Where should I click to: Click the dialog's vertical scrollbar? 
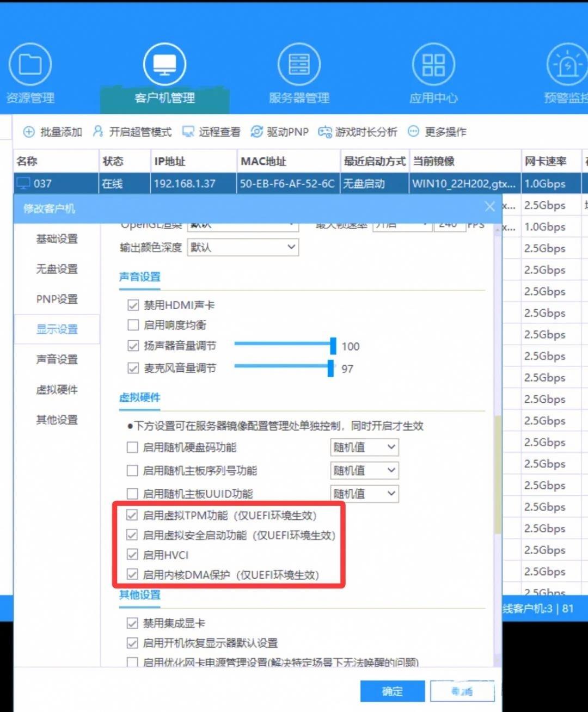(498, 474)
